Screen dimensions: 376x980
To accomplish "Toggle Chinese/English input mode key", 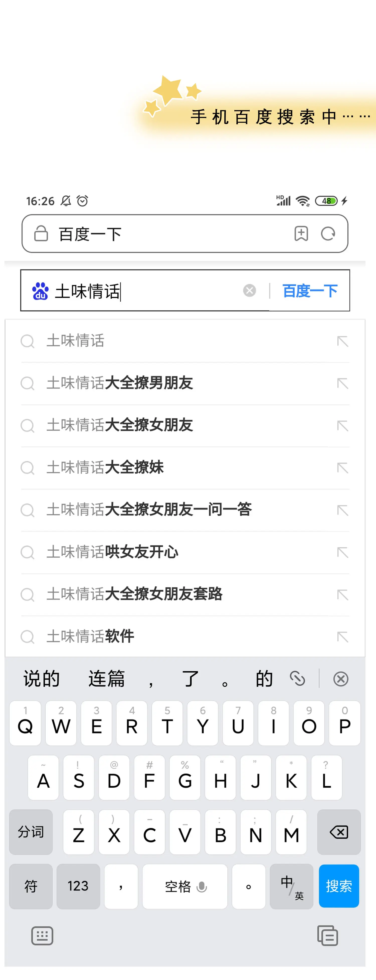I will point(292,886).
